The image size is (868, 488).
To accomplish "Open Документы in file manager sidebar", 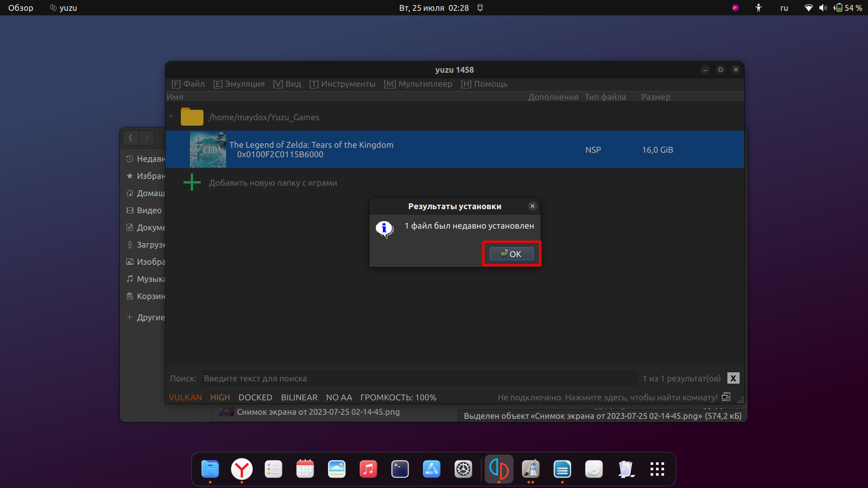I will point(145,228).
